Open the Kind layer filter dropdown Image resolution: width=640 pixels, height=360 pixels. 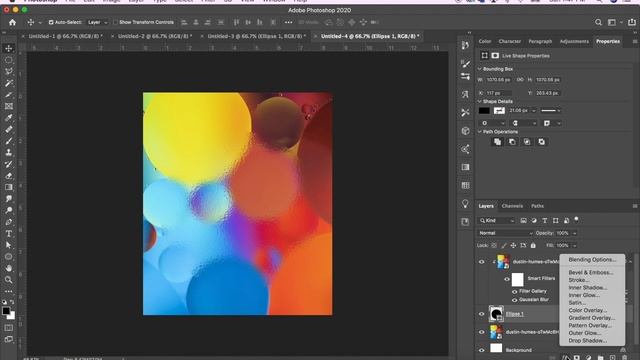click(x=497, y=220)
